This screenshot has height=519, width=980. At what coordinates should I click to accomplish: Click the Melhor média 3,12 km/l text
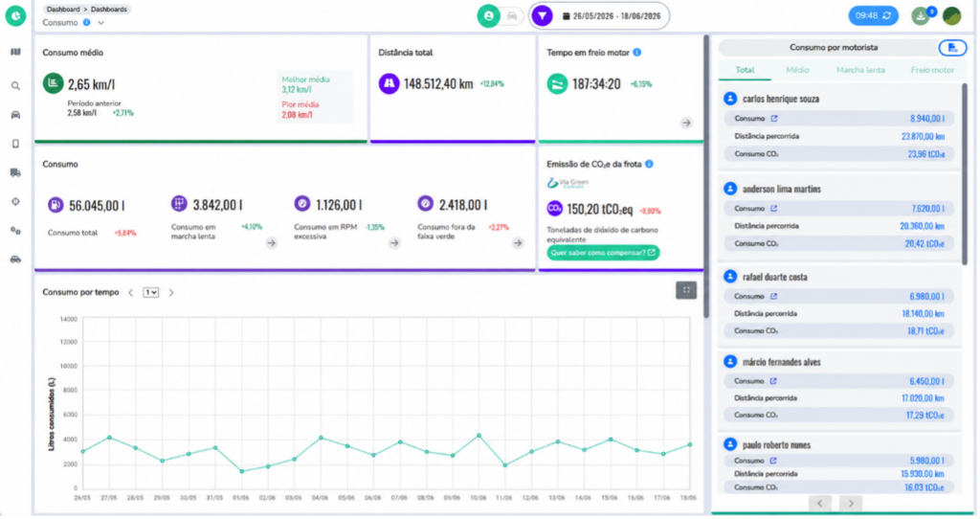[x=305, y=84]
